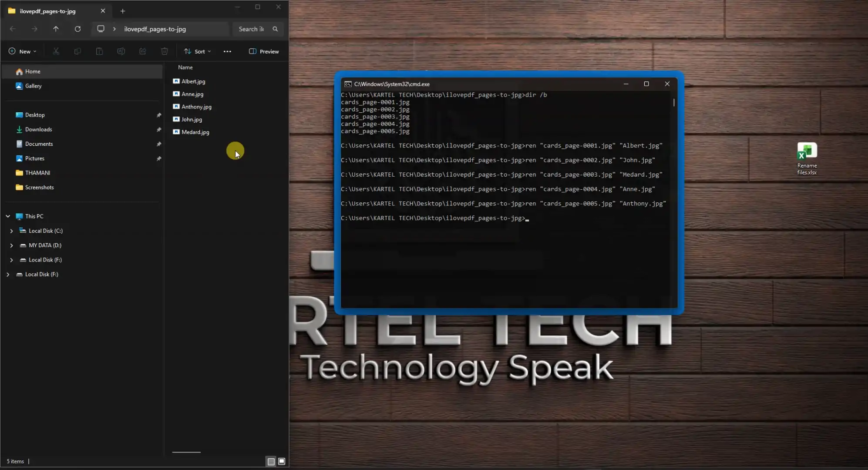
Task: Click the '5 items' status bar text
Action: click(x=15, y=461)
